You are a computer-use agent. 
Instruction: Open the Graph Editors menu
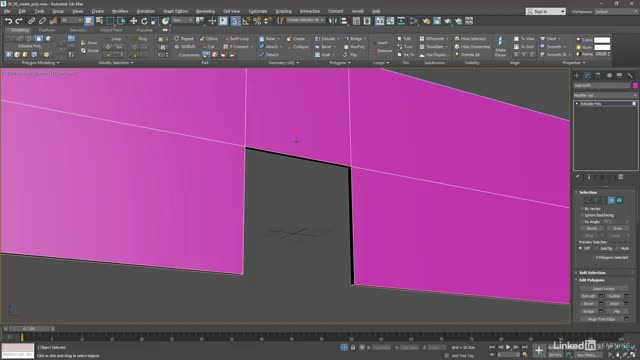176,11
